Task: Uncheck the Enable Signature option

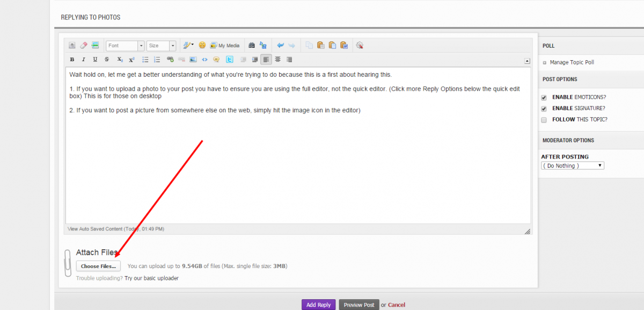Action: [x=544, y=109]
